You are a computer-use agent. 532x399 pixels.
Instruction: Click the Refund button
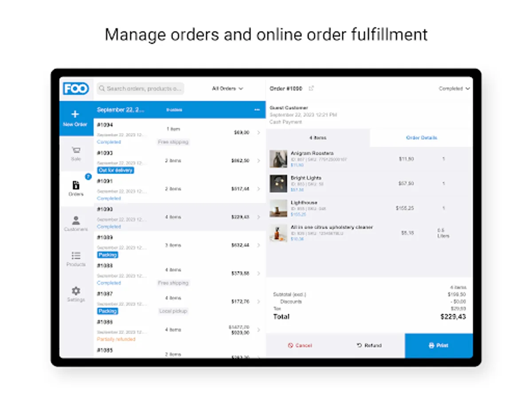coord(369,345)
